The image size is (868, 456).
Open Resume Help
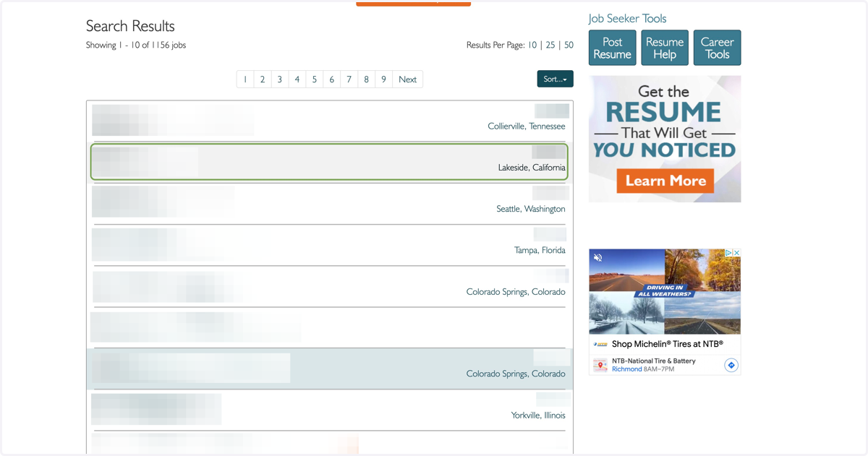click(x=665, y=48)
